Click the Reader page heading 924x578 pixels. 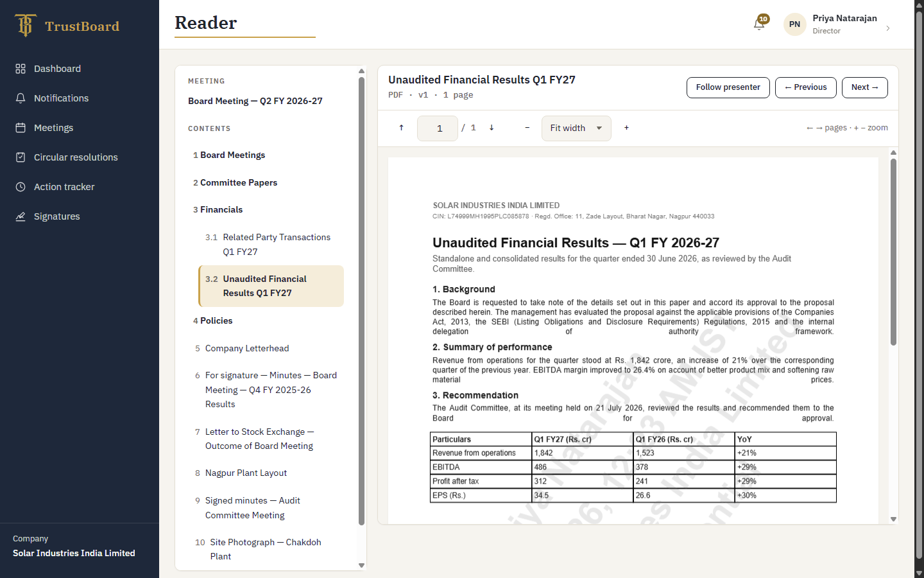206,22
